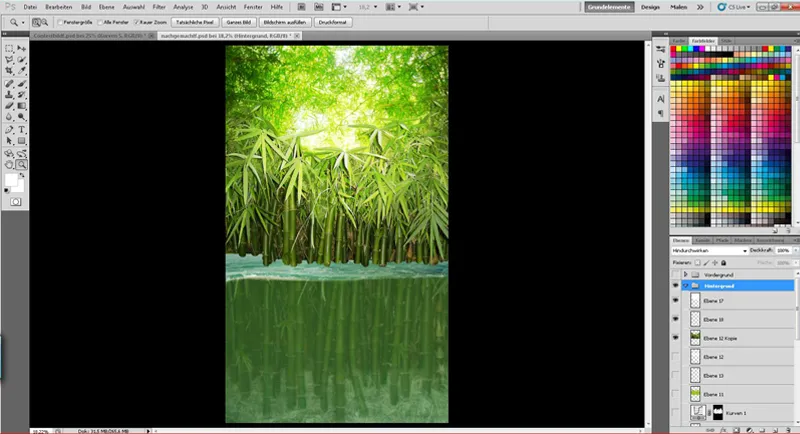Open the zoom level dropdown in application bar
The height and width of the screenshot is (434, 800).
click(x=376, y=7)
